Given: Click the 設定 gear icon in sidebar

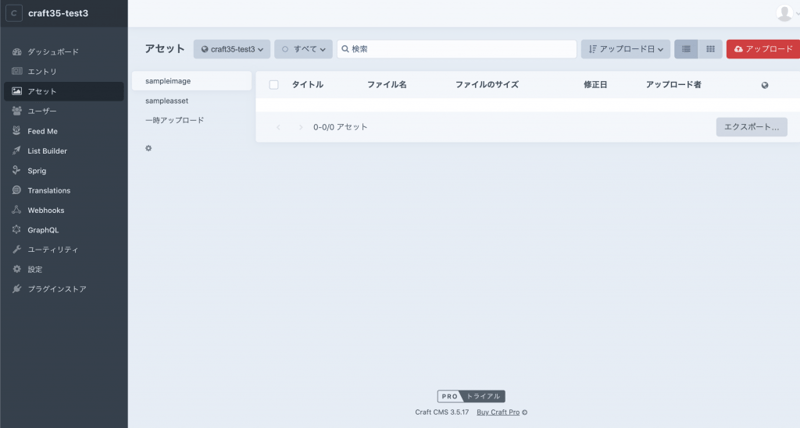Looking at the screenshot, I should click(17, 269).
